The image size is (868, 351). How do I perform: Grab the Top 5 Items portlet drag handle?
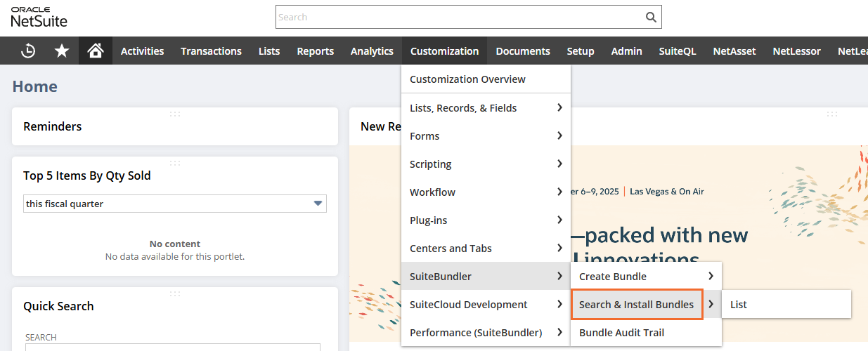[175, 163]
